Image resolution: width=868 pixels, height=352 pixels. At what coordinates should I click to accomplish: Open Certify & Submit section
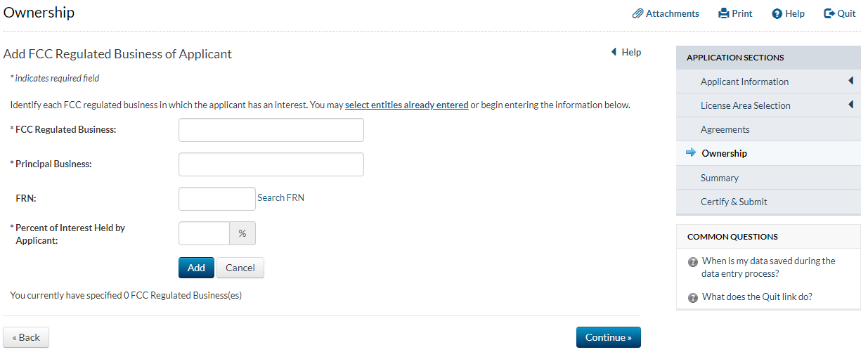pos(733,202)
